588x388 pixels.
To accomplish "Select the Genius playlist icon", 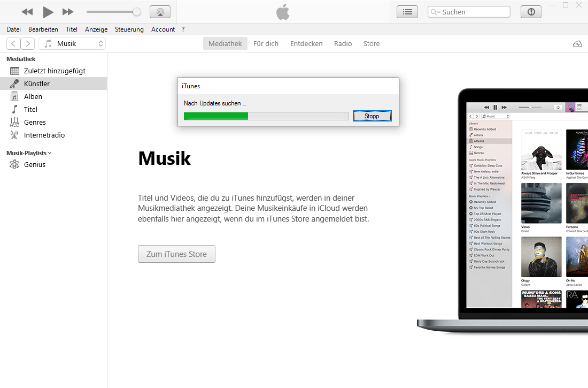I will coord(15,164).
